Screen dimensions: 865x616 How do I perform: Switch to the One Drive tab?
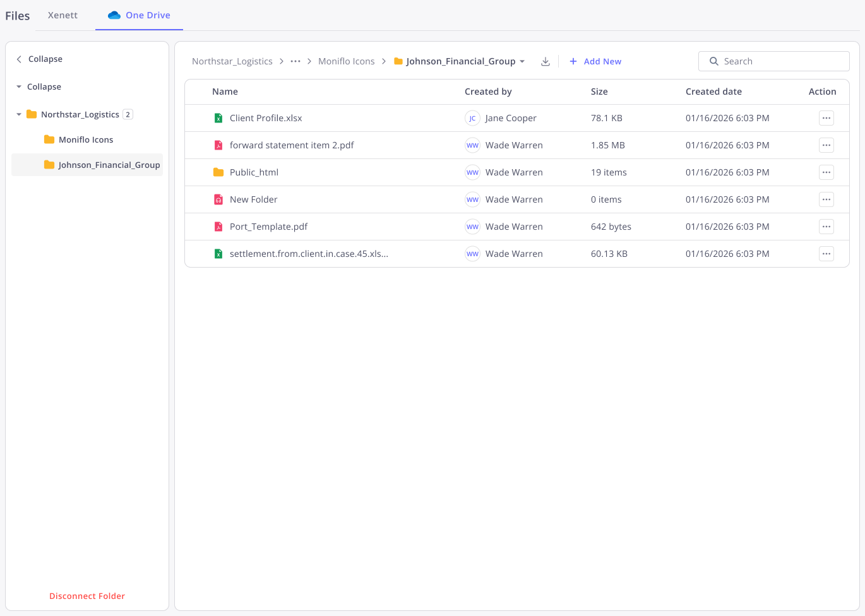click(x=139, y=15)
